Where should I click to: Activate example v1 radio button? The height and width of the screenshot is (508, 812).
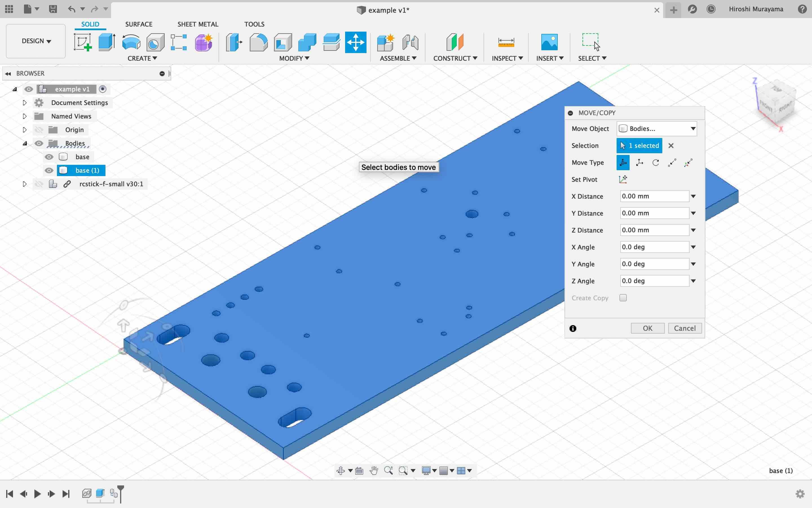tap(103, 89)
